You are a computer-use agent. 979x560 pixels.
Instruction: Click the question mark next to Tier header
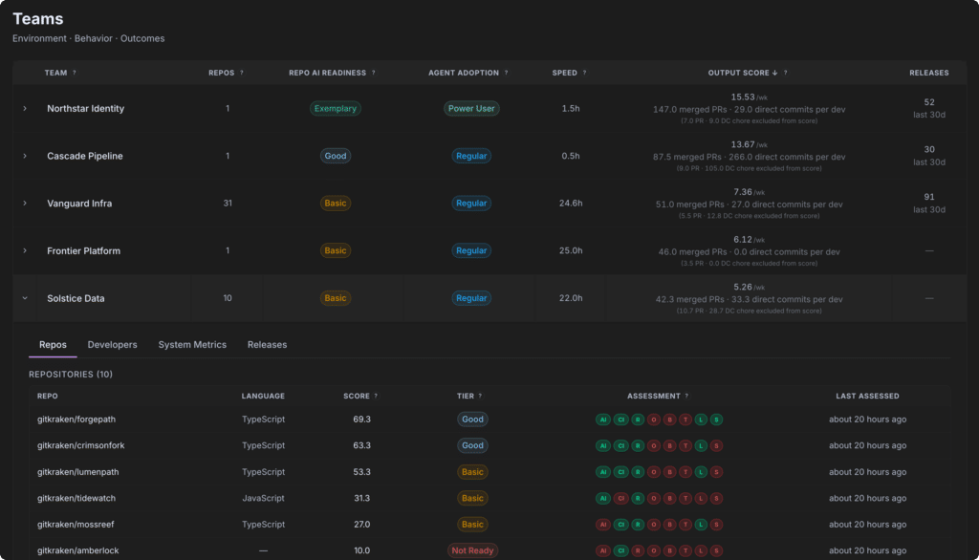tap(480, 396)
